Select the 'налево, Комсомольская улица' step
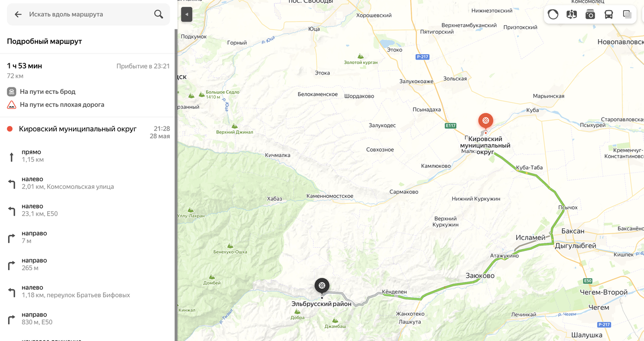644x341 pixels. pyautogui.click(x=88, y=183)
